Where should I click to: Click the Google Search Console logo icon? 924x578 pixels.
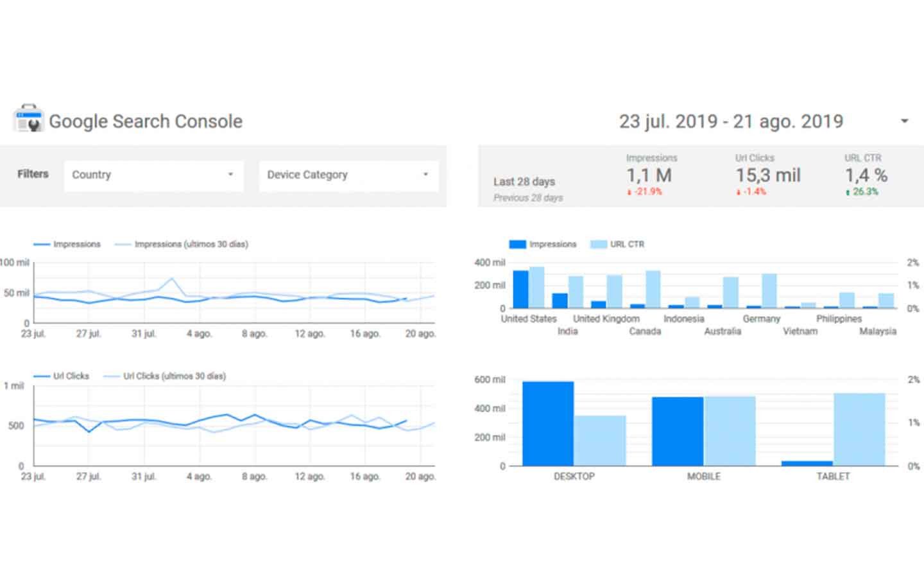[28, 119]
